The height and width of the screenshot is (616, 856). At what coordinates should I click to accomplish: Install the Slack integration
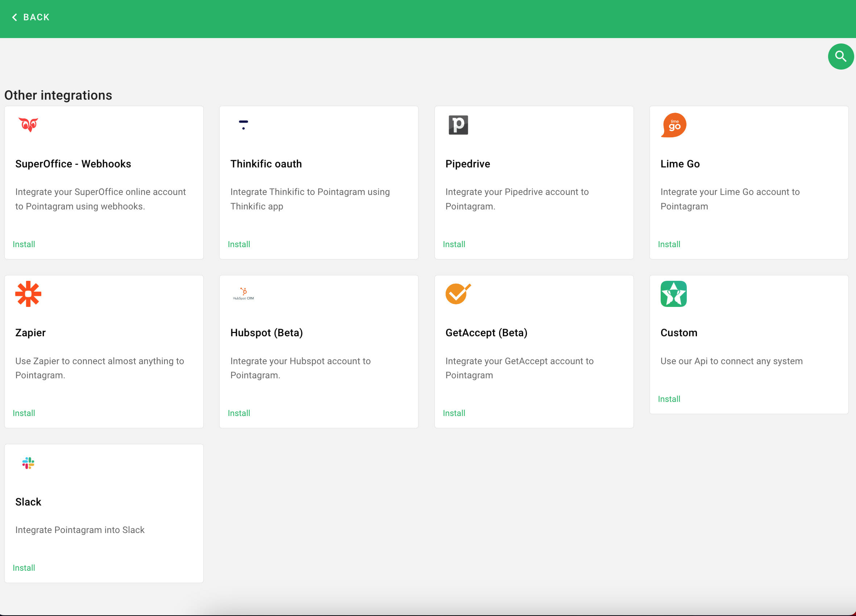(24, 567)
